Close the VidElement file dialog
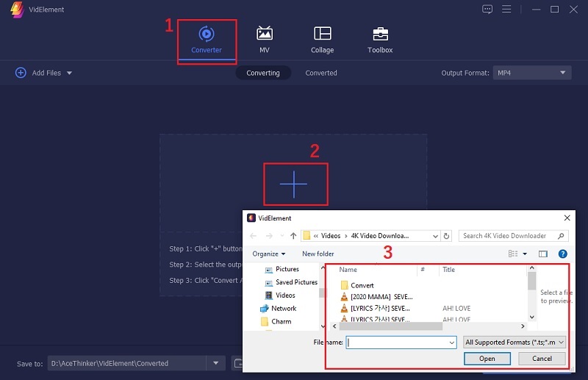 pyautogui.click(x=567, y=218)
